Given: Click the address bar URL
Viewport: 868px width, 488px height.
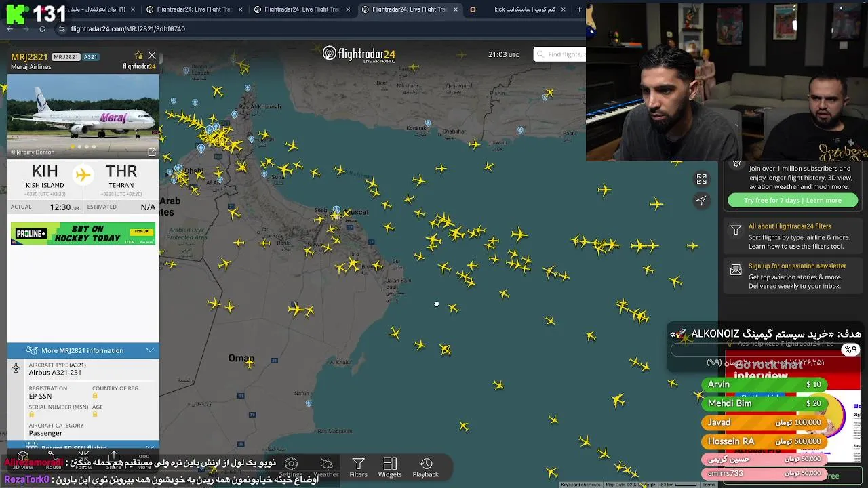Looking at the screenshot, I should [127, 28].
